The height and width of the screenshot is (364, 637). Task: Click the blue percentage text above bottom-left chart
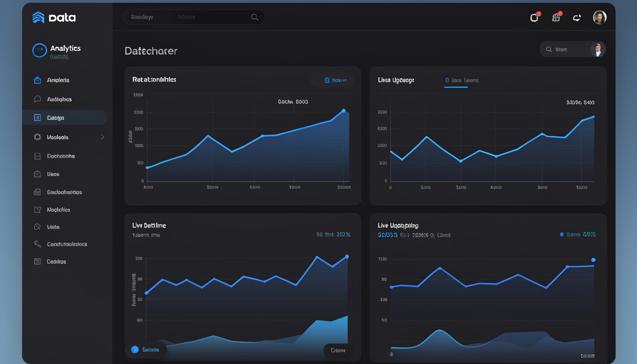tap(333, 234)
